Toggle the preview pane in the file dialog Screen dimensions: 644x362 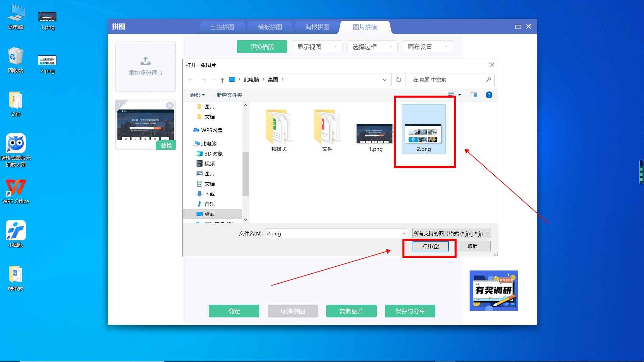tap(473, 95)
